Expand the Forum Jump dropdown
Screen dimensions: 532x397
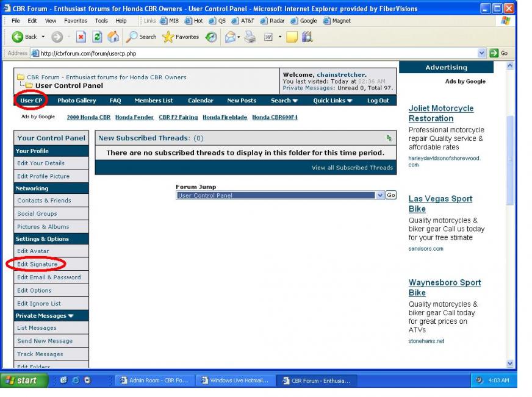click(x=380, y=195)
